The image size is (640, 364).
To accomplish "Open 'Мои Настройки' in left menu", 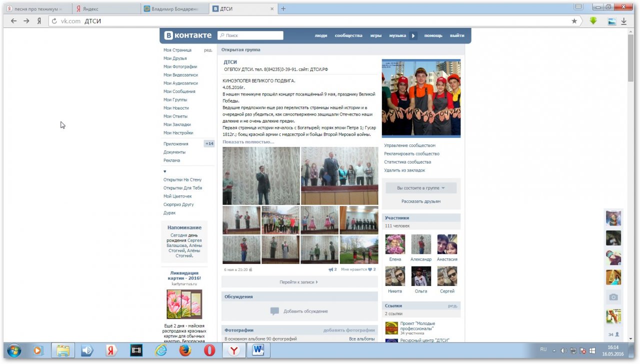I will (178, 132).
